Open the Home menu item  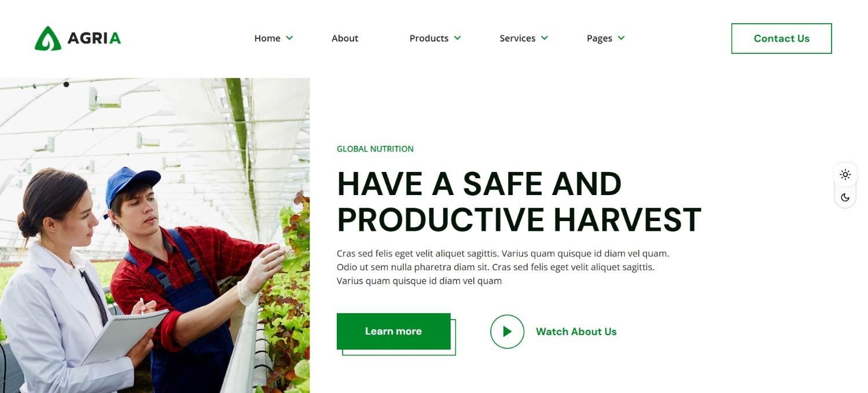point(267,38)
